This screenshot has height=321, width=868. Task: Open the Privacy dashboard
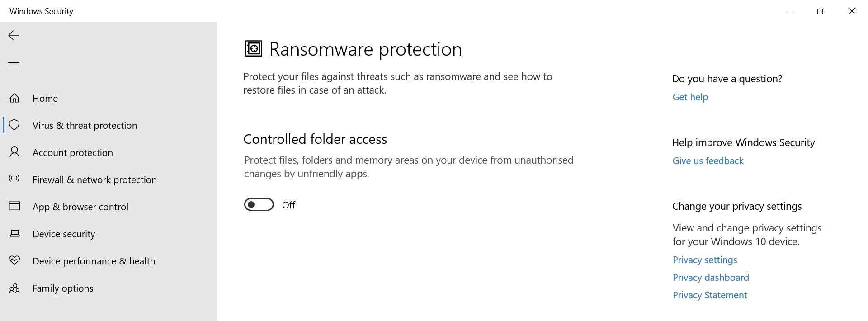point(711,277)
